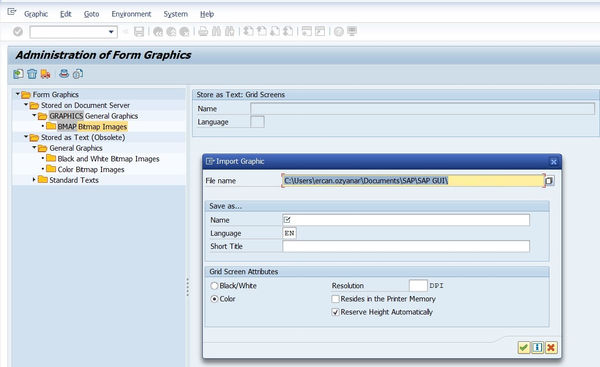Select the Black/White radio button

pos(214,286)
